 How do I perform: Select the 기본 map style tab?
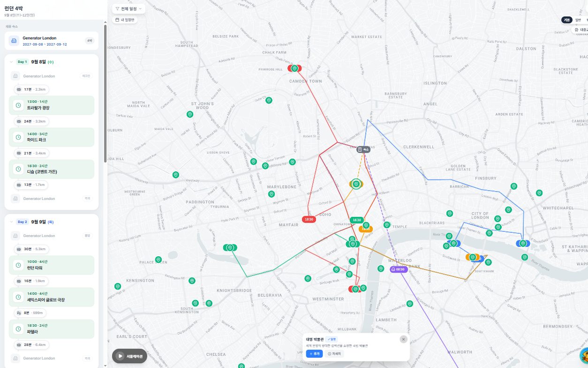(x=567, y=20)
